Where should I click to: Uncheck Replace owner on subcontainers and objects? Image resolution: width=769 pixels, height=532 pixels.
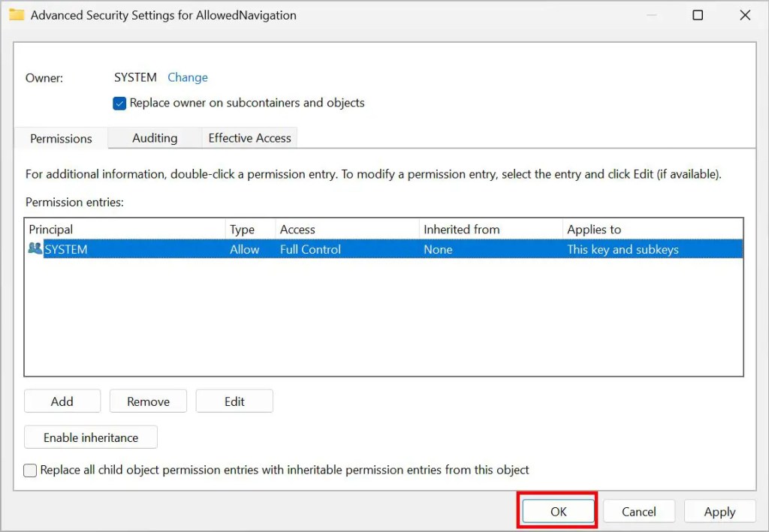coord(119,104)
